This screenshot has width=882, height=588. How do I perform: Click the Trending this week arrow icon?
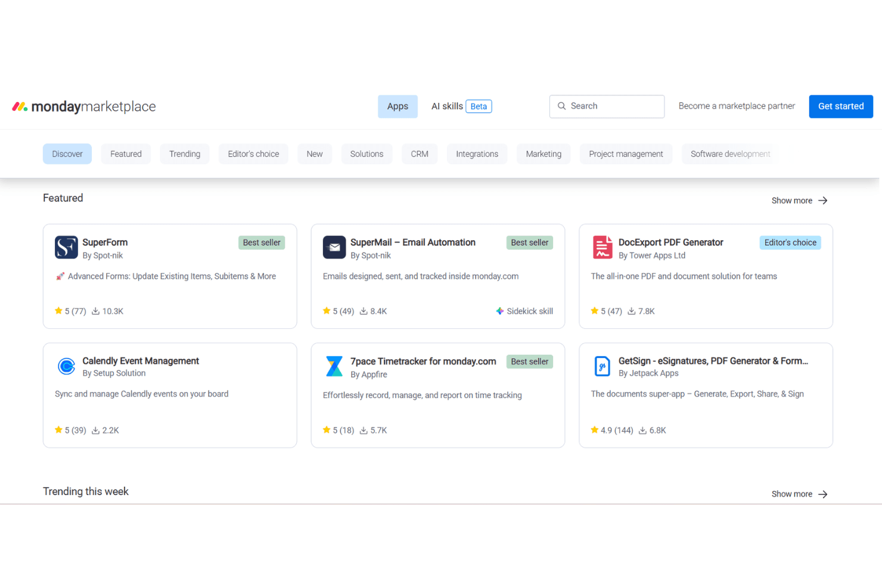(823, 494)
